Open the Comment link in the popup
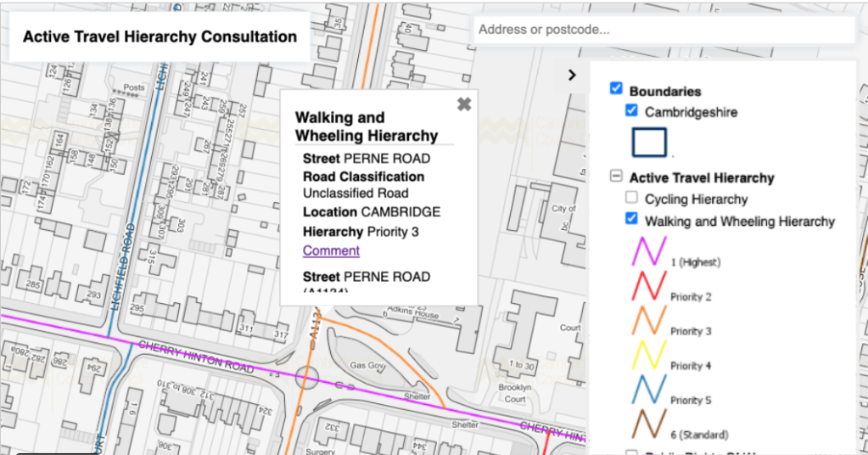Viewport: 868px width, 455px height. click(x=331, y=250)
